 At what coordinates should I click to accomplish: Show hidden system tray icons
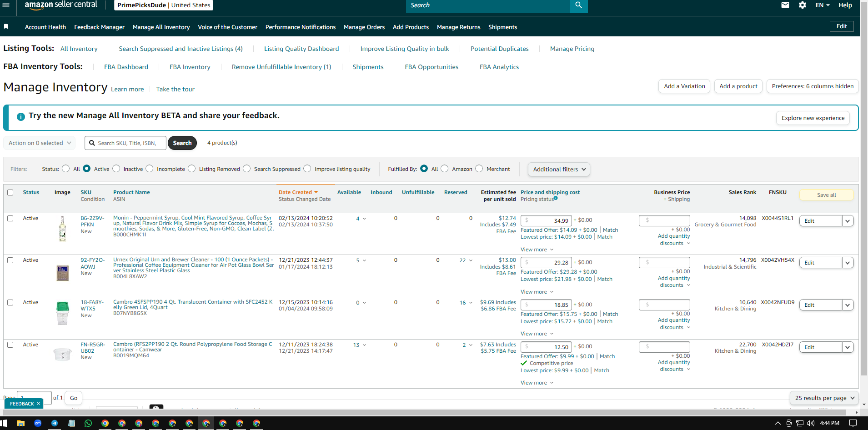point(778,423)
